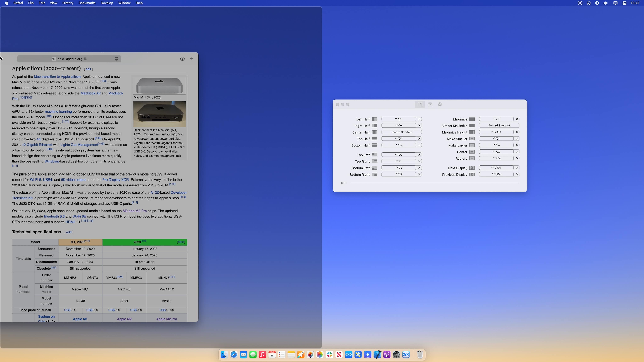Expand the extra shortcuts disclosure triangle
Viewport: 644px width, 362px height.
342,183
